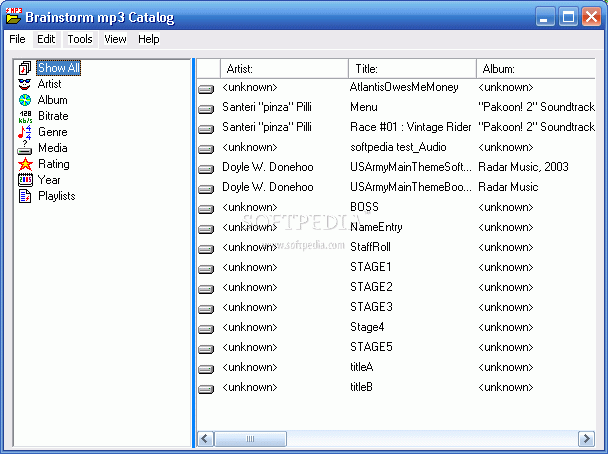Sort by the Album: column header

click(536, 69)
